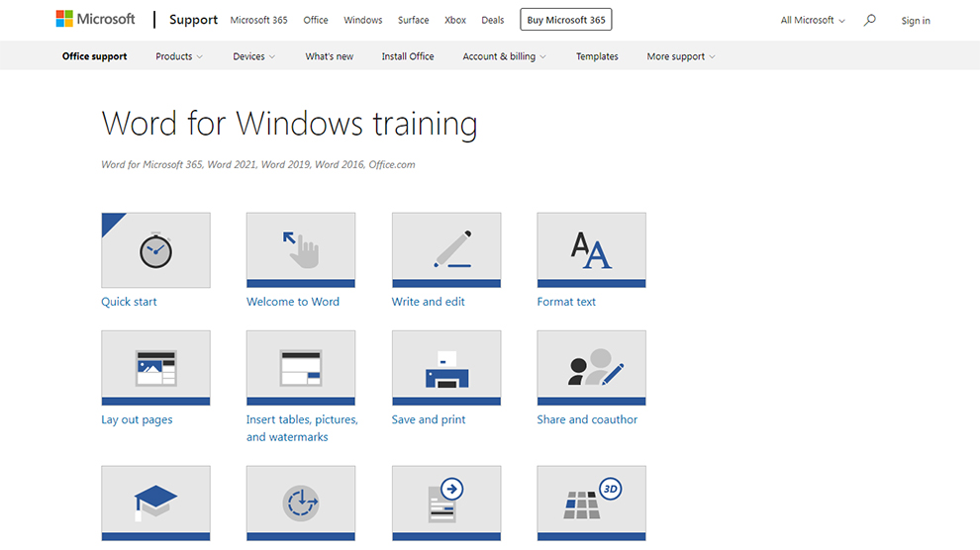Open What's new
The width and height of the screenshot is (980, 550).
pos(330,56)
